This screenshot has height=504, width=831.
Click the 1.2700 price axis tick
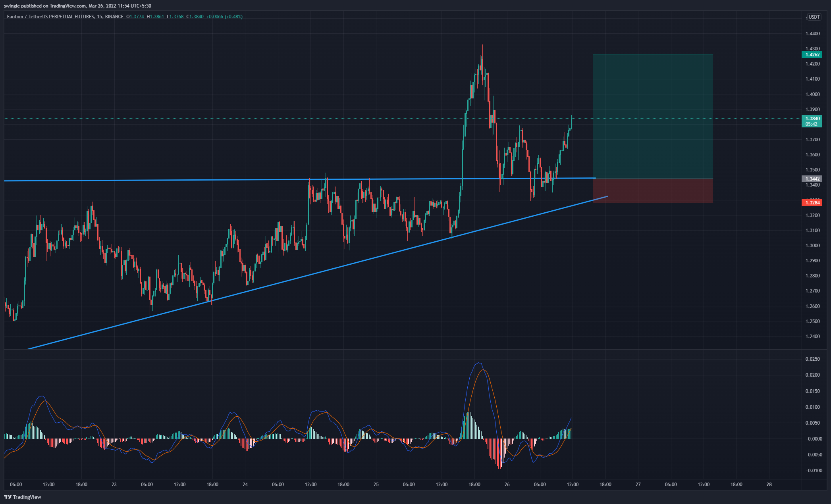(812, 291)
